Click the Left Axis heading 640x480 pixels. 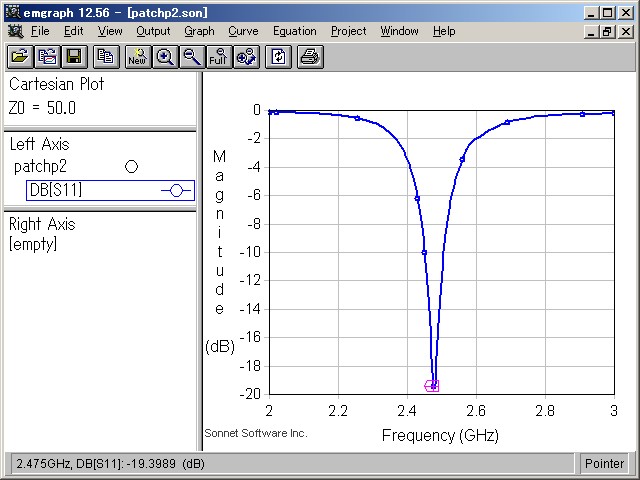(x=39, y=144)
